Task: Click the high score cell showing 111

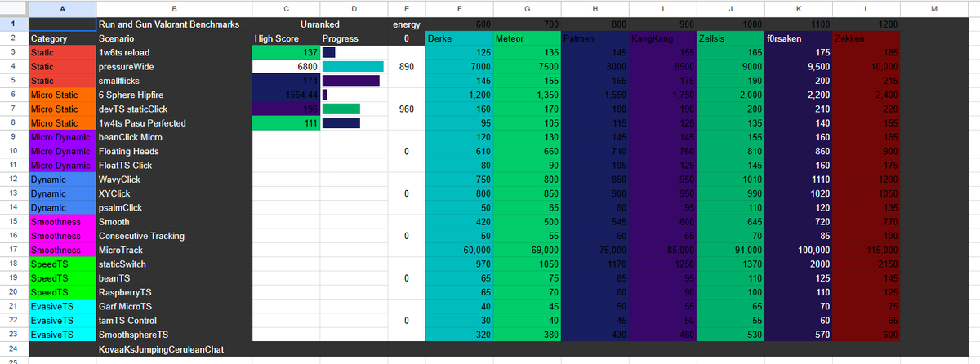Action: tap(286, 122)
